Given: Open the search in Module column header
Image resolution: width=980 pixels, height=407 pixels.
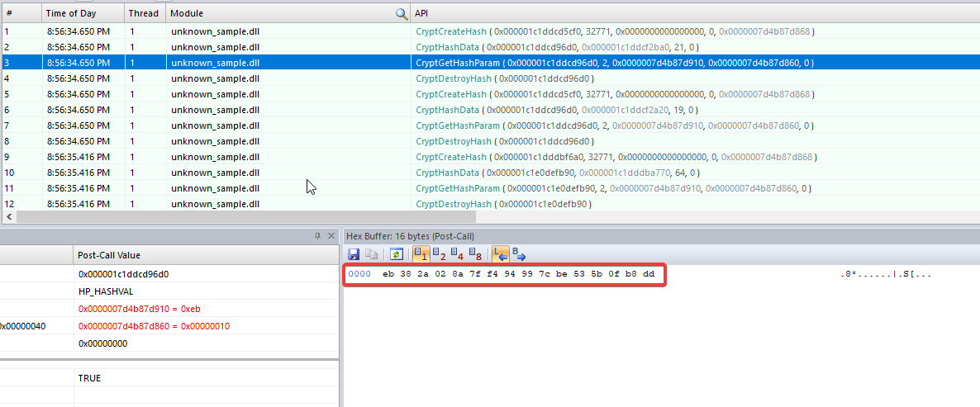Looking at the screenshot, I should click(402, 14).
